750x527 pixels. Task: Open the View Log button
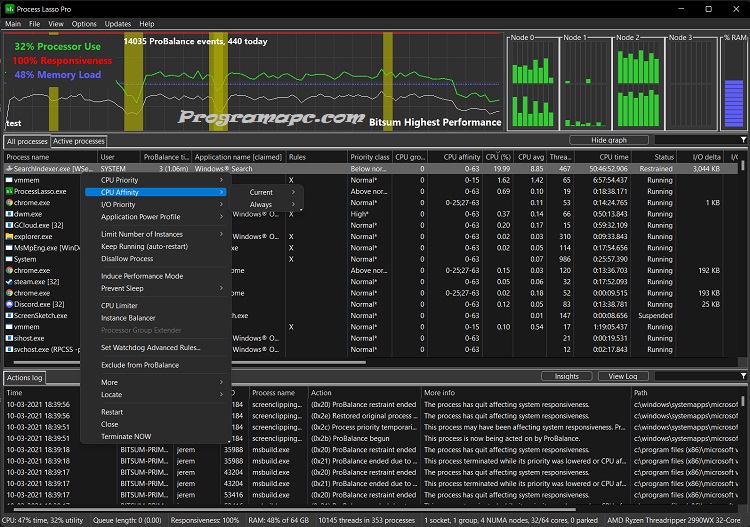pos(622,376)
